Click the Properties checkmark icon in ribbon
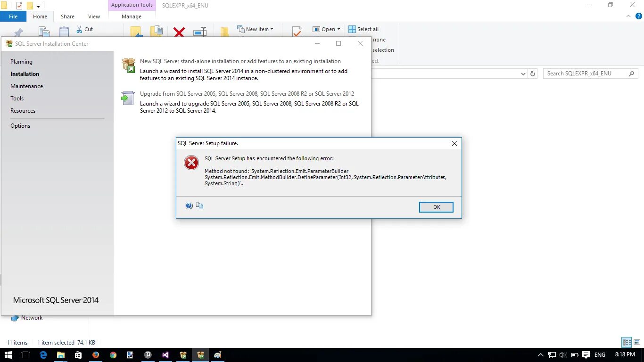 [297, 32]
